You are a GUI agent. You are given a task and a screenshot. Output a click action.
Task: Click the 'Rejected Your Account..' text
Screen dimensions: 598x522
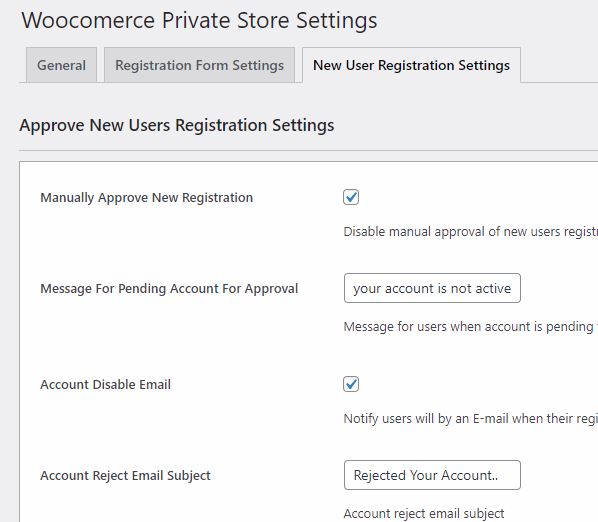pyautogui.click(x=426, y=475)
